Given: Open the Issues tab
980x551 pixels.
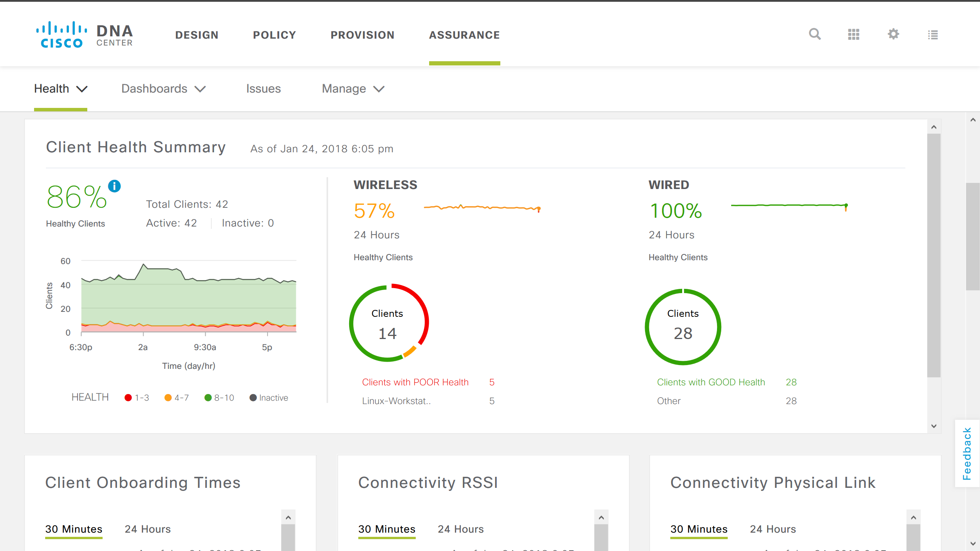Looking at the screenshot, I should click(263, 89).
